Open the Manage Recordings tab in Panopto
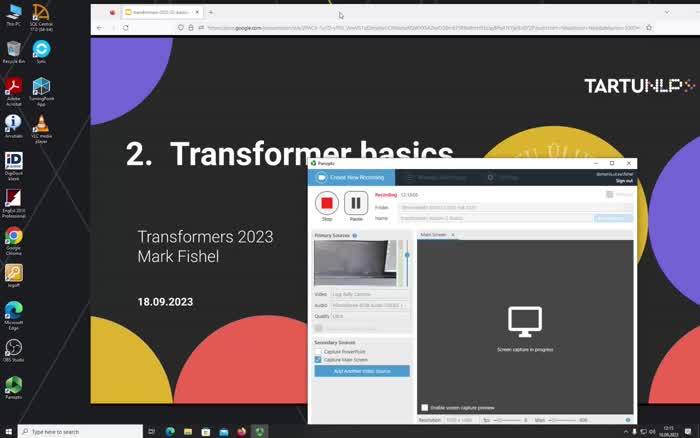 click(x=437, y=178)
